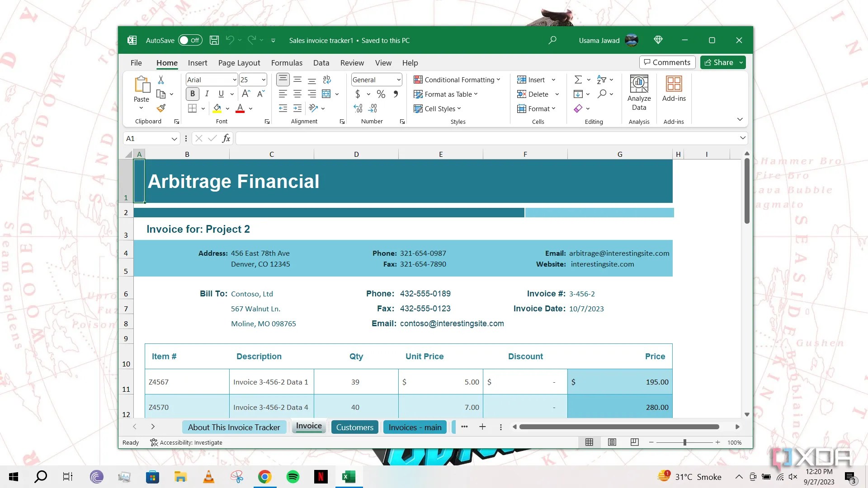This screenshot has height=488, width=868.
Task: Toggle bold formatting
Action: tap(192, 94)
